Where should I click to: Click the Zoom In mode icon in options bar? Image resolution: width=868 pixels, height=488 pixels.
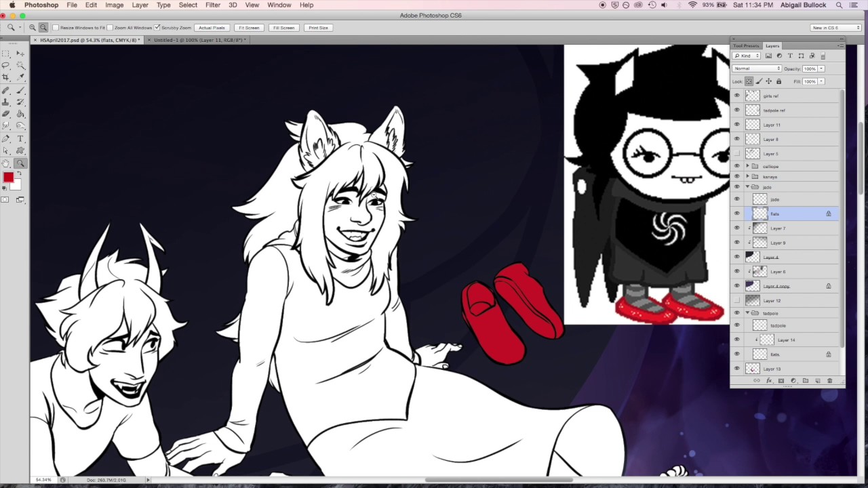click(32, 28)
